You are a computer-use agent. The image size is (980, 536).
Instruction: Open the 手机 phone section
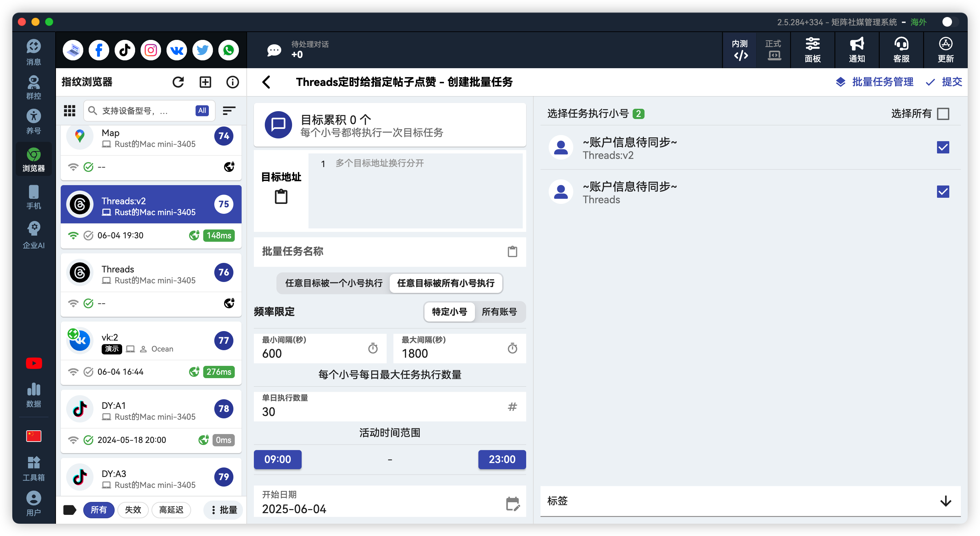pos(33,197)
